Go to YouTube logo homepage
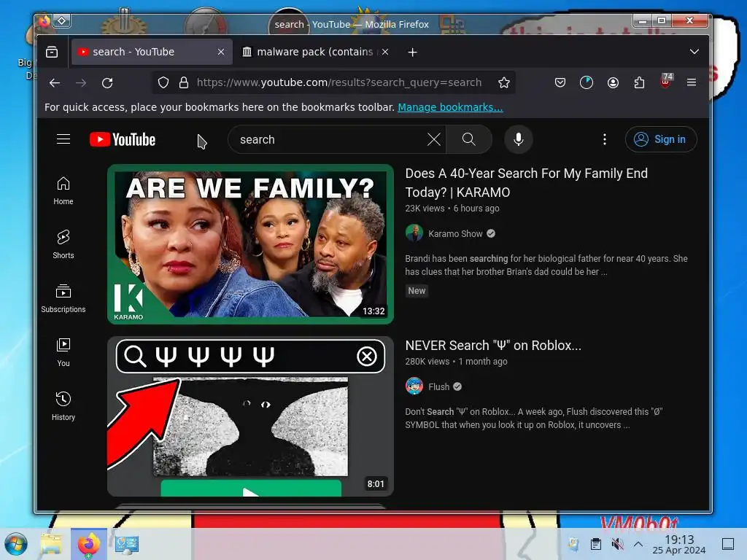This screenshot has height=560, width=747. [x=123, y=139]
